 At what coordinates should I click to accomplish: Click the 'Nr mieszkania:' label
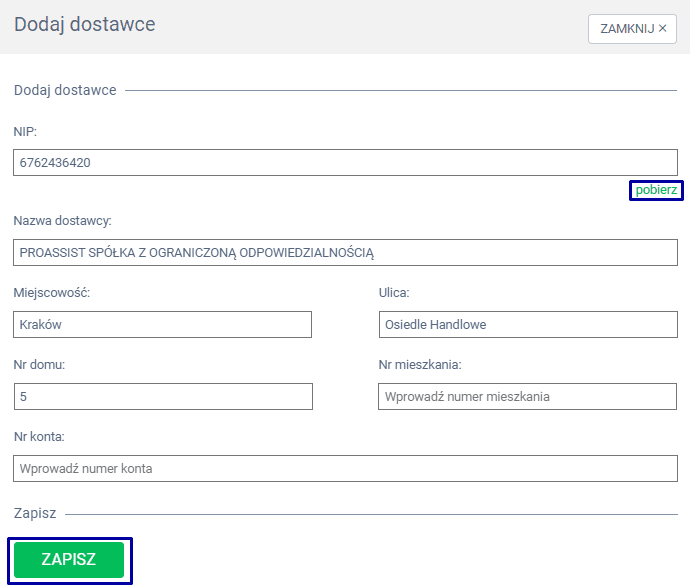420,365
